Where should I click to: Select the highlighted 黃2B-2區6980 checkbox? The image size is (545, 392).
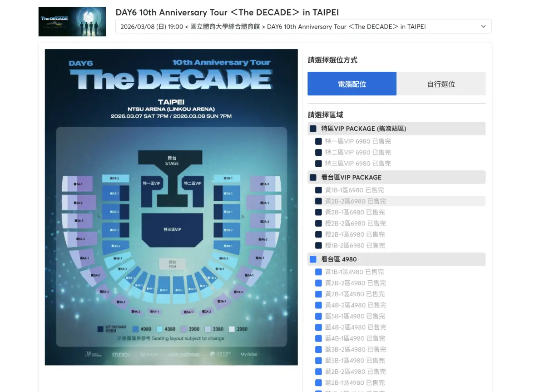318,201
